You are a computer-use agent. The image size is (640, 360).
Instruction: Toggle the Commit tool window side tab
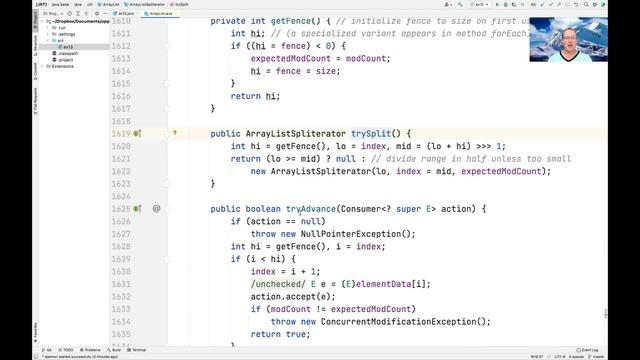pos(36,71)
